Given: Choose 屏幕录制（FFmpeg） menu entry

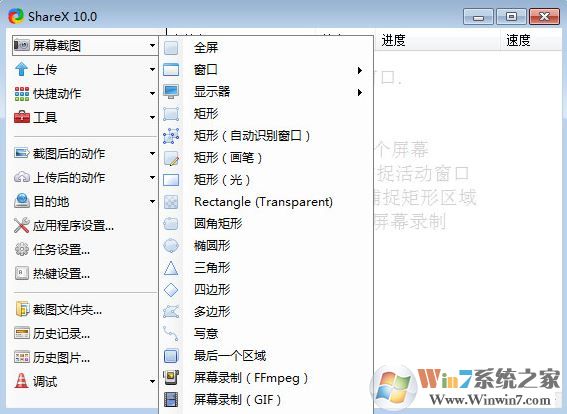Looking at the screenshot, I should [x=267, y=378].
